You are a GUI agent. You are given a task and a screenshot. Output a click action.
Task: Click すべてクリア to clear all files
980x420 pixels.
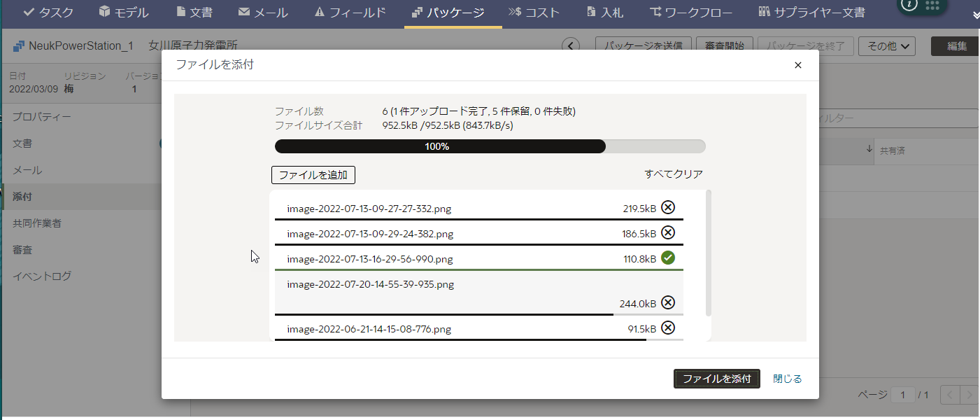[x=673, y=174]
